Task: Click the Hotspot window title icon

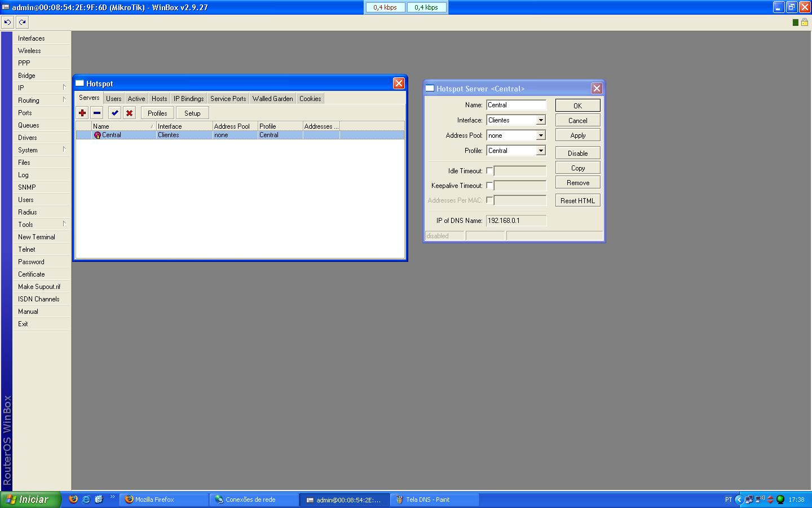Action: 80,84
